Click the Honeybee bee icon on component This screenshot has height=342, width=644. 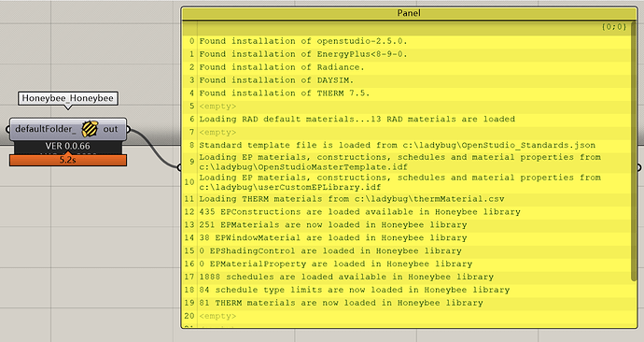point(90,129)
